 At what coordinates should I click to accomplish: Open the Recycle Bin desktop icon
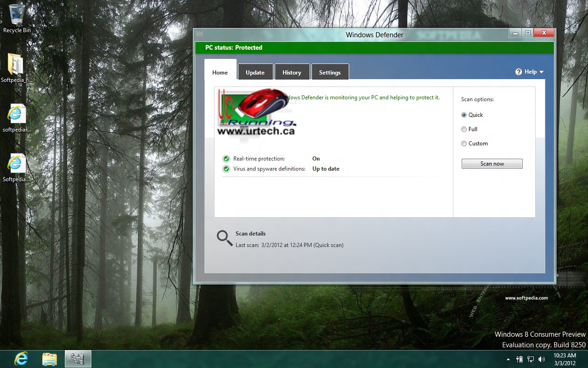click(17, 15)
